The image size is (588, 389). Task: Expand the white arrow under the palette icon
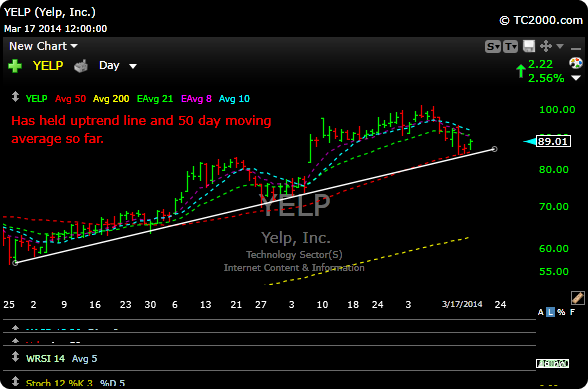pos(576,78)
